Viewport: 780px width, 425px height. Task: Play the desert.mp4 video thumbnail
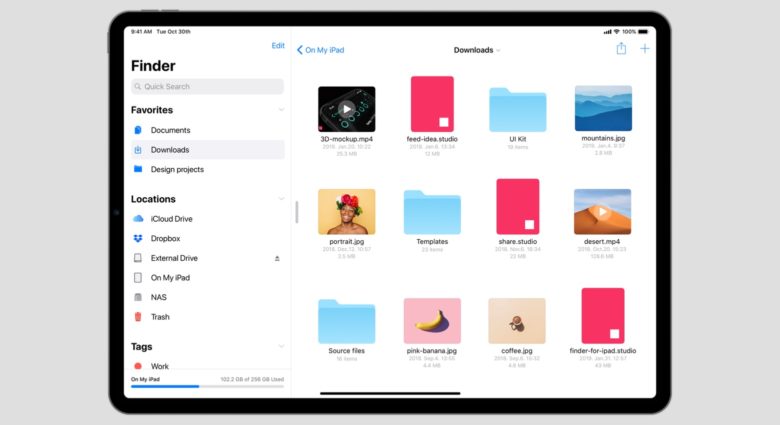point(602,212)
